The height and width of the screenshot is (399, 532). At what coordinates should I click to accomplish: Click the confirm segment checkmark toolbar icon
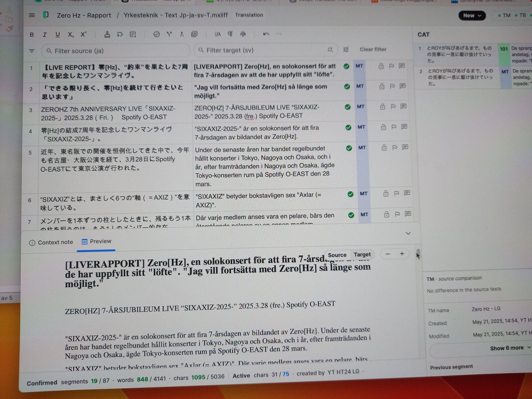pyautogui.click(x=156, y=34)
